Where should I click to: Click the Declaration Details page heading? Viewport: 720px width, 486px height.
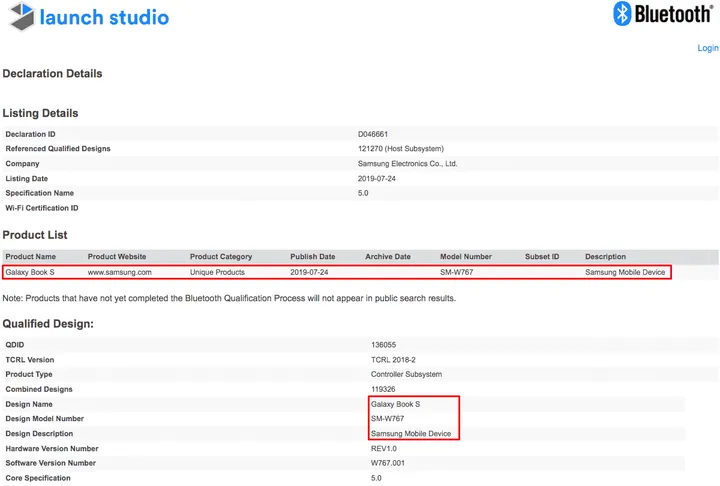pyautogui.click(x=52, y=74)
